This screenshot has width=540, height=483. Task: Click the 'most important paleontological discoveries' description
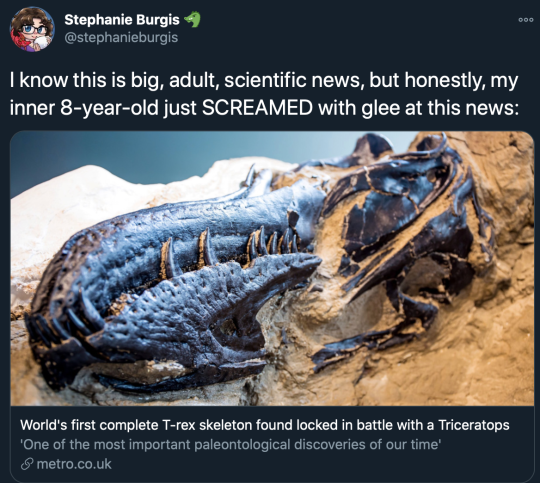230,444
